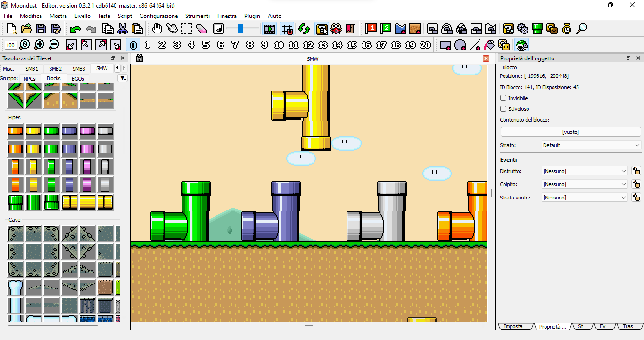Select the BGOs group tab

(78, 78)
